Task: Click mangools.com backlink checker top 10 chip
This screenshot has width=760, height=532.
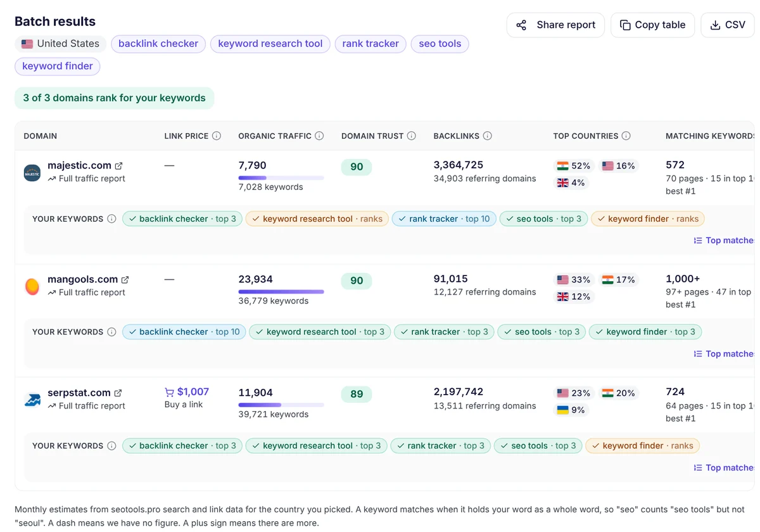Action: tap(184, 332)
